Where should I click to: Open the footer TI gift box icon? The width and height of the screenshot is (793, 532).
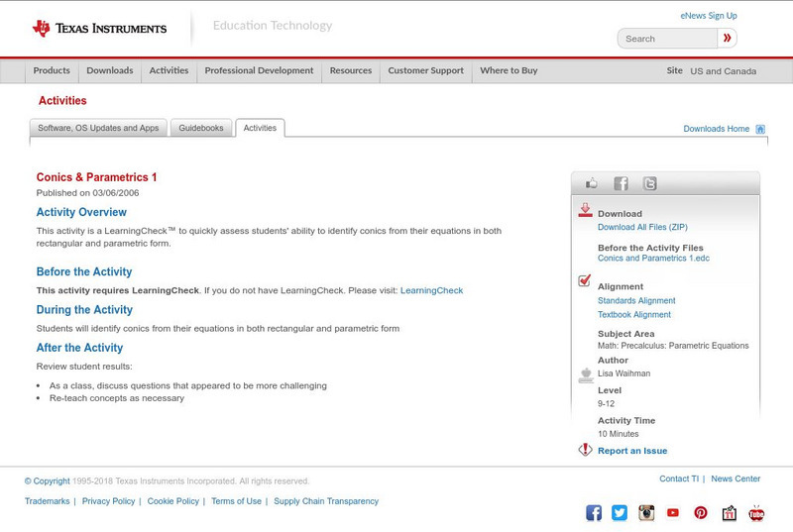[729, 513]
